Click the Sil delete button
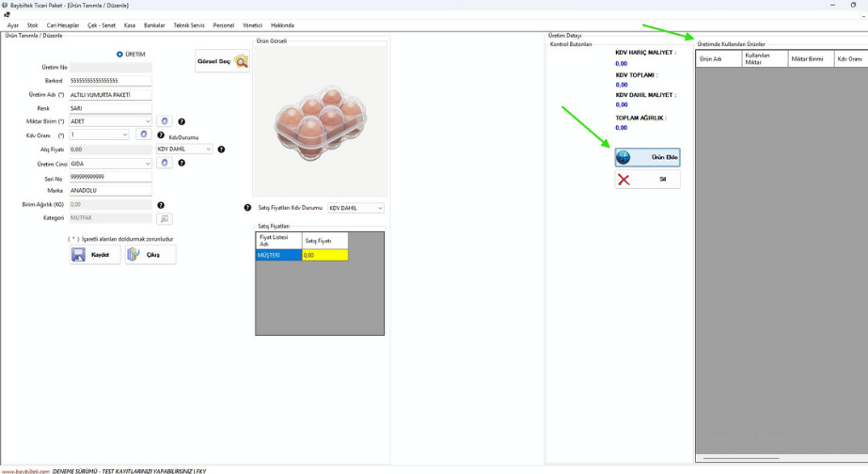868x474 pixels. [x=647, y=179]
